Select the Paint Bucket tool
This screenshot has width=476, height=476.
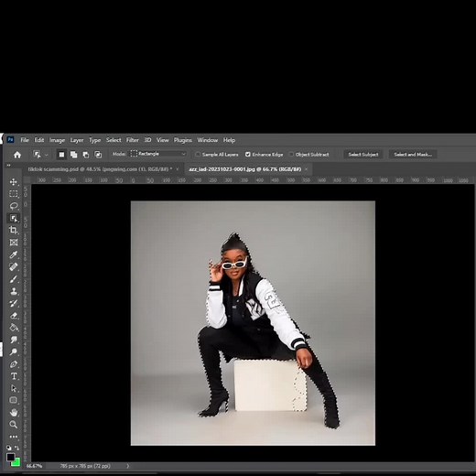pos(14,328)
